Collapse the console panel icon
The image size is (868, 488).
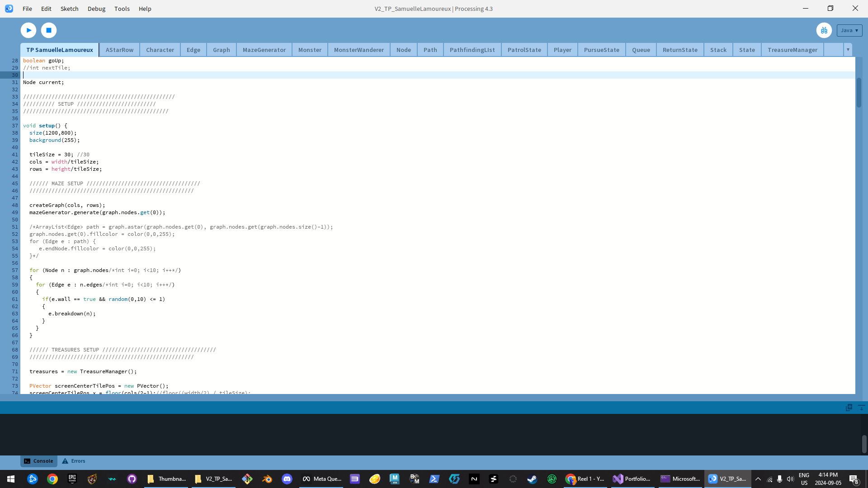tap(861, 408)
